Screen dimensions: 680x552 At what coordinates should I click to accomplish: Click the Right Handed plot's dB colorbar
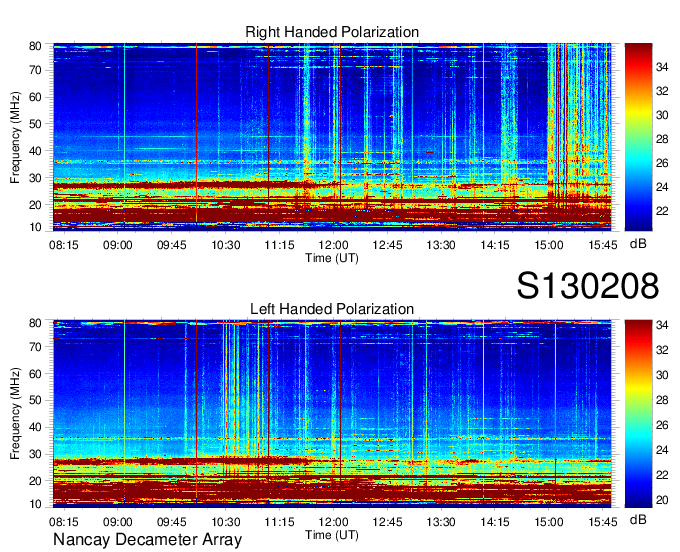pyautogui.click(x=638, y=137)
